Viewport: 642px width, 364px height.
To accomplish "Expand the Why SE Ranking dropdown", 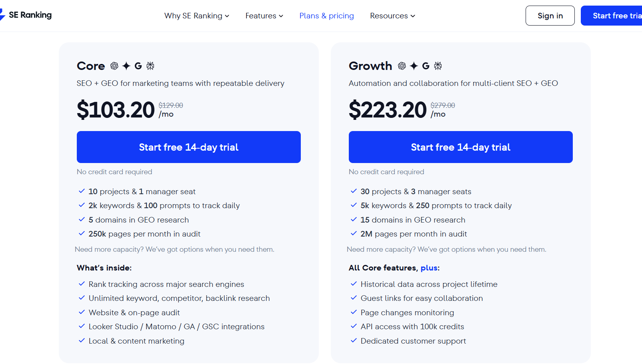I will (197, 16).
